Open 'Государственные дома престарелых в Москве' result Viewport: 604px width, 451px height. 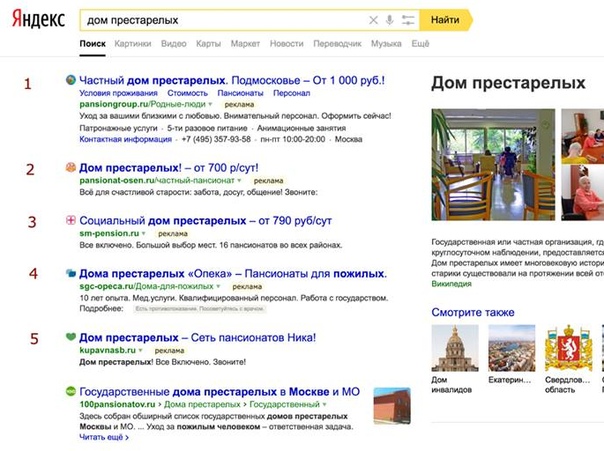click(220, 392)
